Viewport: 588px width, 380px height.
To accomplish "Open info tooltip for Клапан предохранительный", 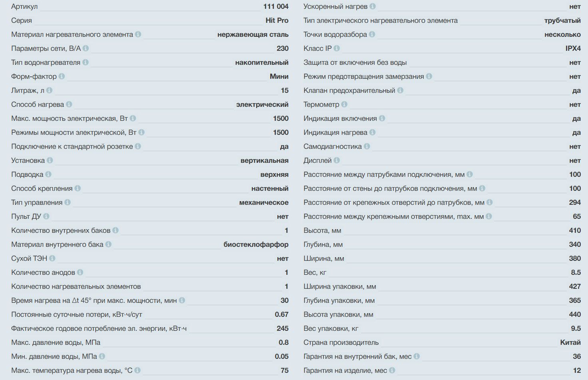I will coord(400,90).
